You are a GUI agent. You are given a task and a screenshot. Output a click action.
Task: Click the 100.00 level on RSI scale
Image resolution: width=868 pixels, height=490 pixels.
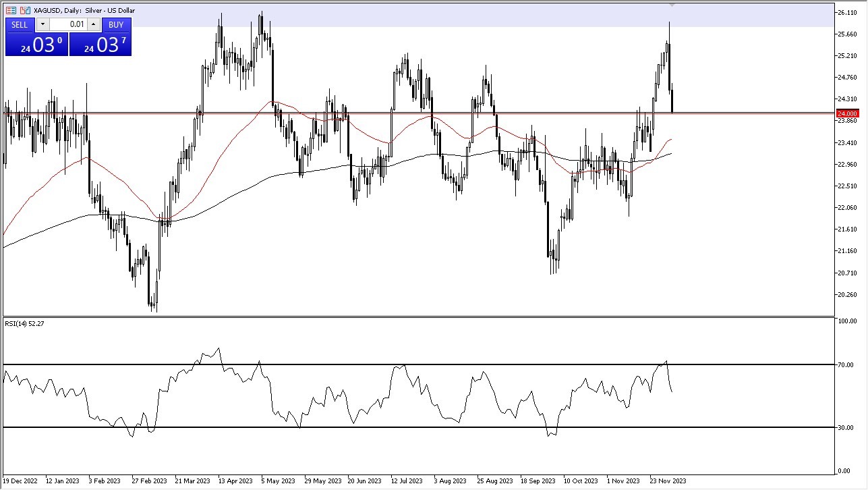pos(847,321)
